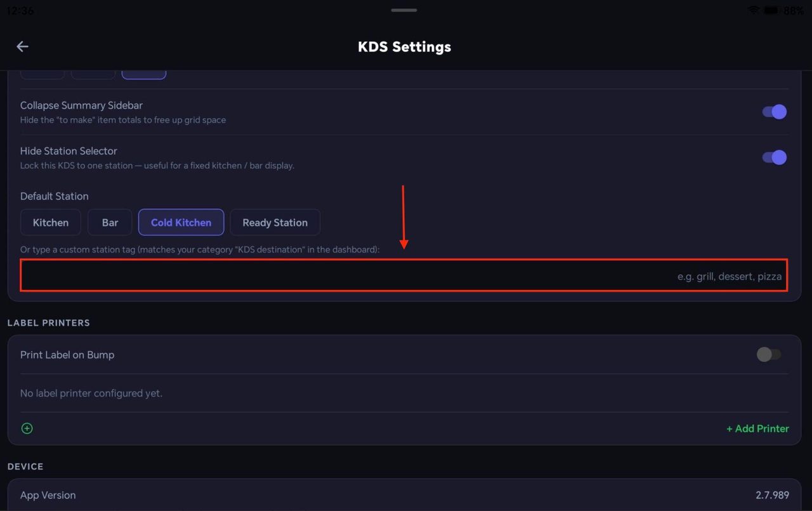Tap the green circled plus icon
Screen dimensions: 812x511
[27, 428]
